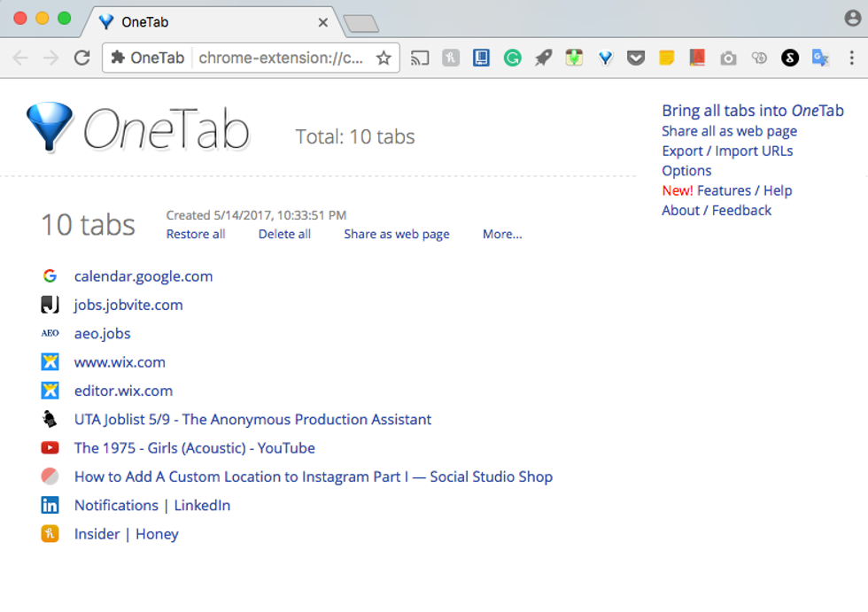Image resolution: width=868 pixels, height=612 pixels.
Task: Click the yellow sticky note extension icon
Action: click(666, 58)
